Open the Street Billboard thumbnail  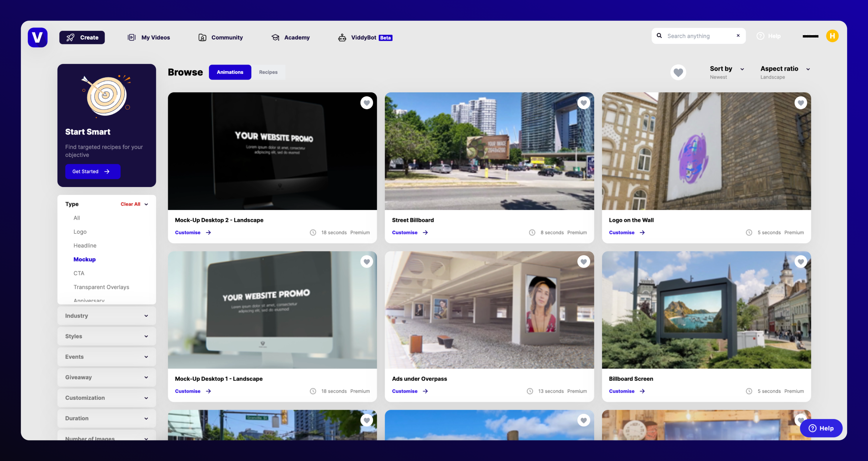coord(489,151)
